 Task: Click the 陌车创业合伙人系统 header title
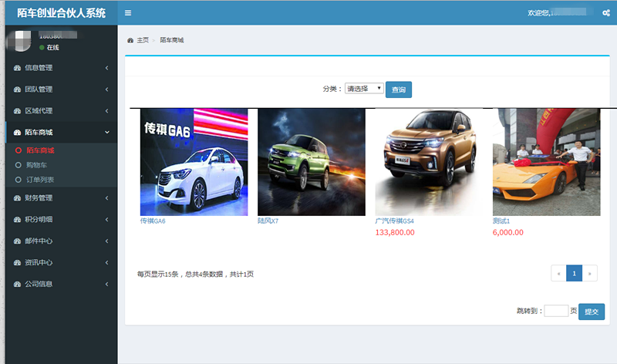62,13
